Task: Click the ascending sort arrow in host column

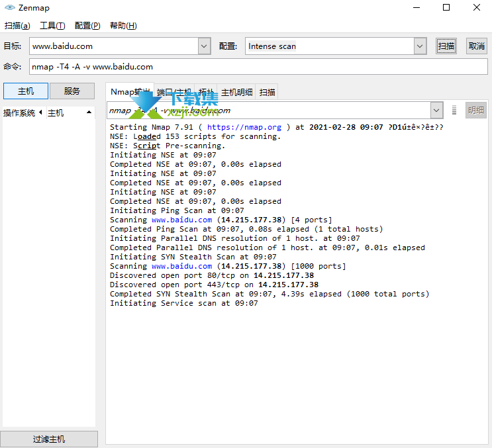Action: pyautogui.click(x=89, y=112)
